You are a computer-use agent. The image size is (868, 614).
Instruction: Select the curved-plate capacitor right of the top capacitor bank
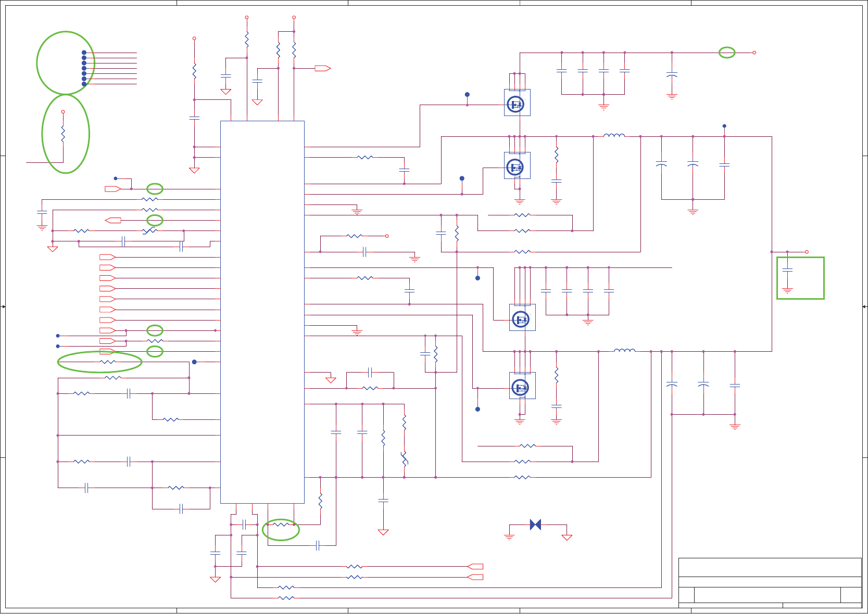672,75
